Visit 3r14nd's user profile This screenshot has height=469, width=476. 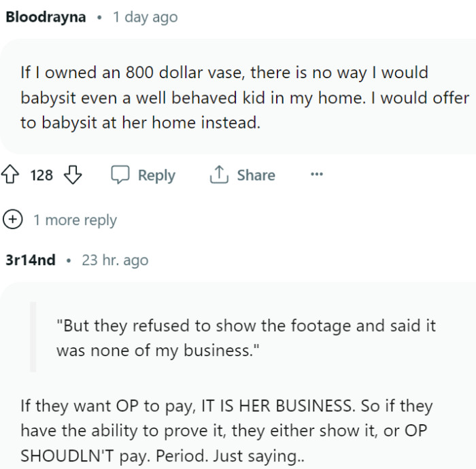coord(31,260)
